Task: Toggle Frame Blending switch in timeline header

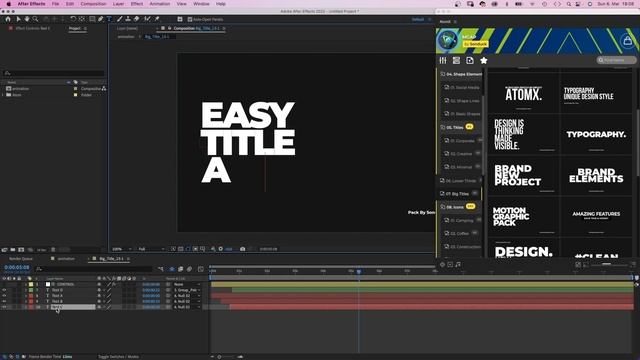Action: (180, 269)
